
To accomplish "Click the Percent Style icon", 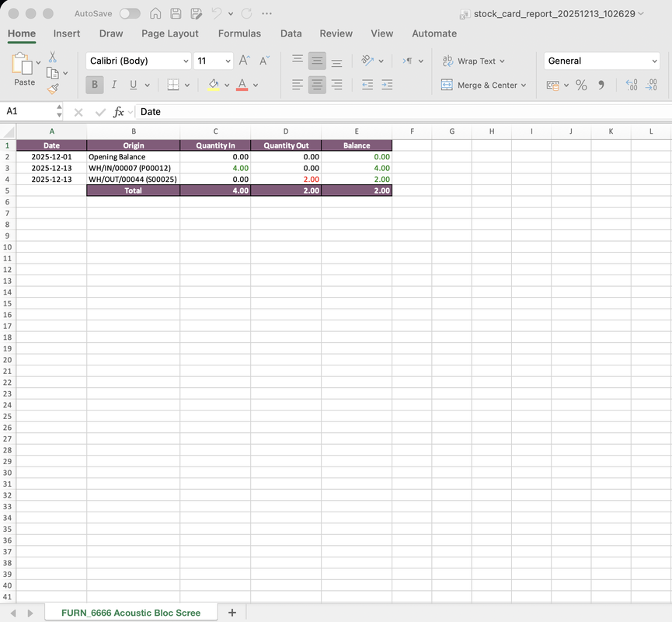I will pyautogui.click(x=581, y=86).
